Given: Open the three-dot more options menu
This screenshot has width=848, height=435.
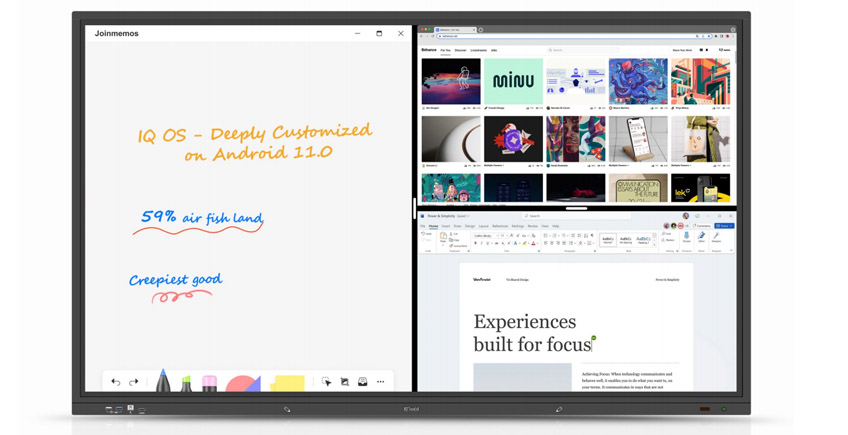Looking at the screenshot, I should point(380,382).
